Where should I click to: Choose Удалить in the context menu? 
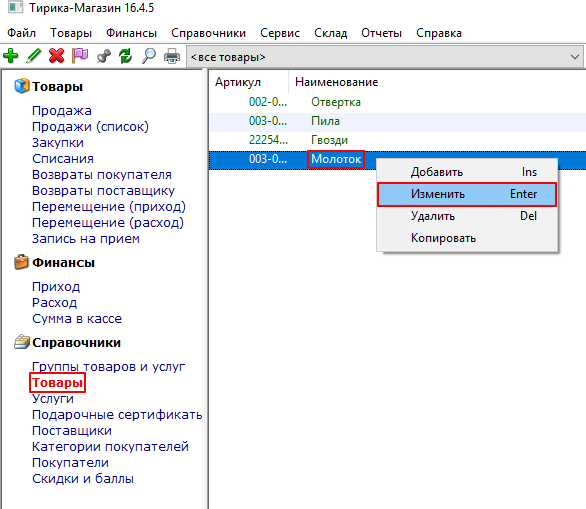click(x=467, y=216)
